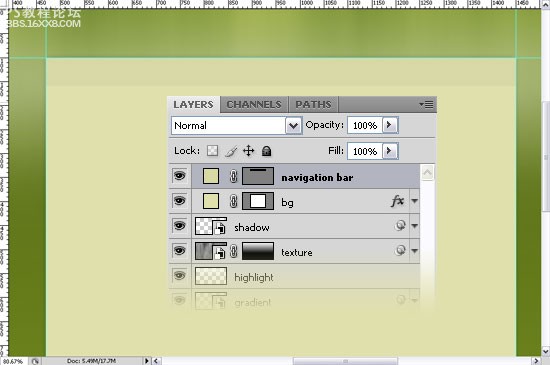The height and width of the screenshot is (365, 550).
Task: Switch to the CHANNELS tab
Action: [254, 104]
